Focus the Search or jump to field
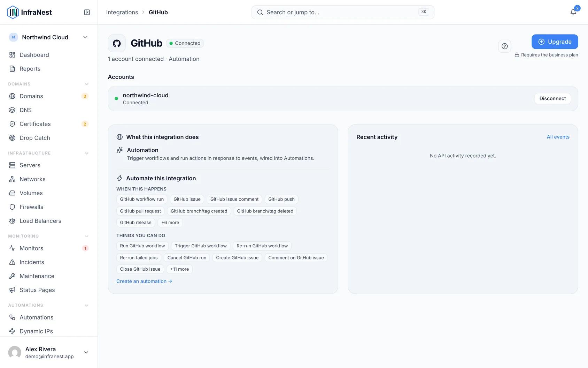This screenshot has height=368, width=588. tap(343, 12)
